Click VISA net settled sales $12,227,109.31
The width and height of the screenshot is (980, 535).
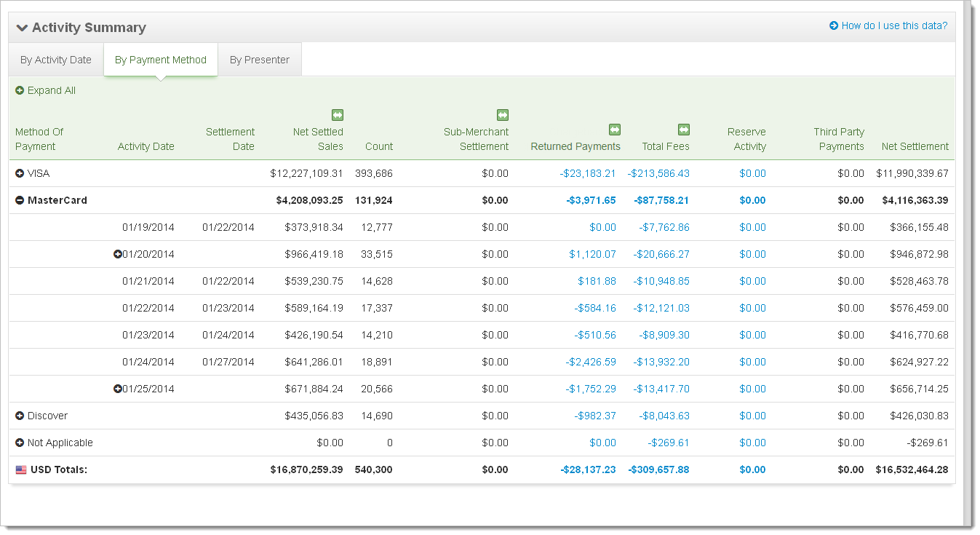click(x=306, y=174)
